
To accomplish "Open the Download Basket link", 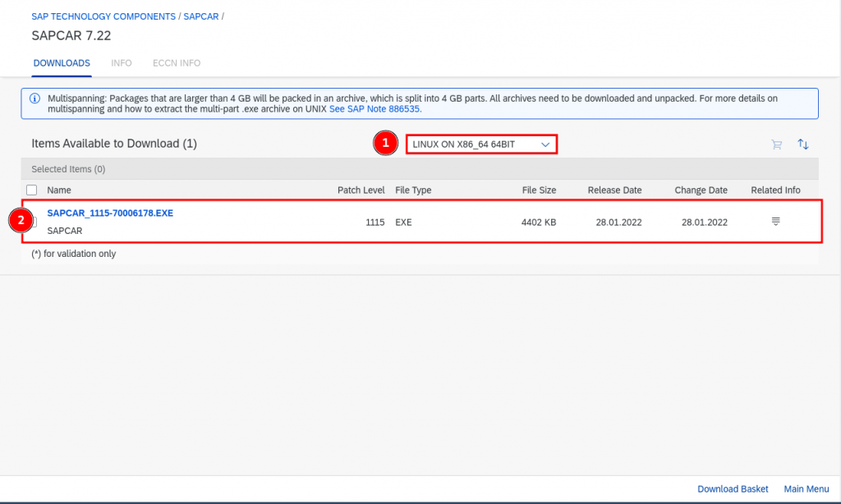I will tap(733, 489).
